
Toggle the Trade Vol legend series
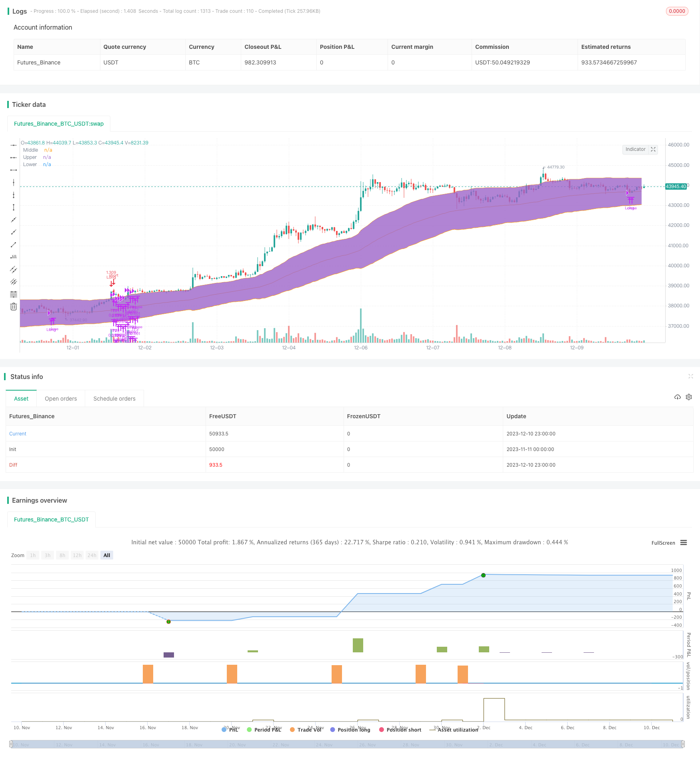click(306, 730)
